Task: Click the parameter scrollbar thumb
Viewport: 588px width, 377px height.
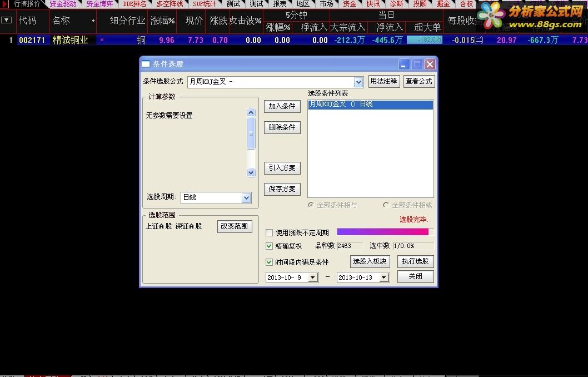Action: (251, 133)
